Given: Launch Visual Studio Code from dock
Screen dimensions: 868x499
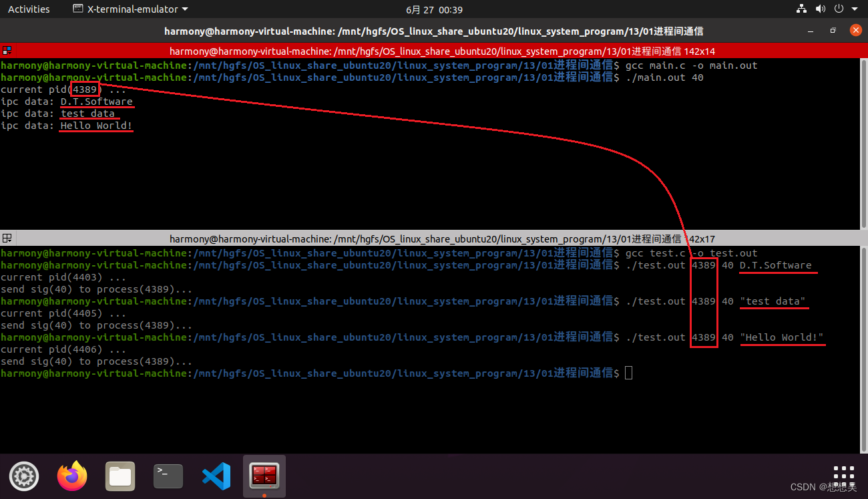Looking at the screenshot, I should (216, 476).
